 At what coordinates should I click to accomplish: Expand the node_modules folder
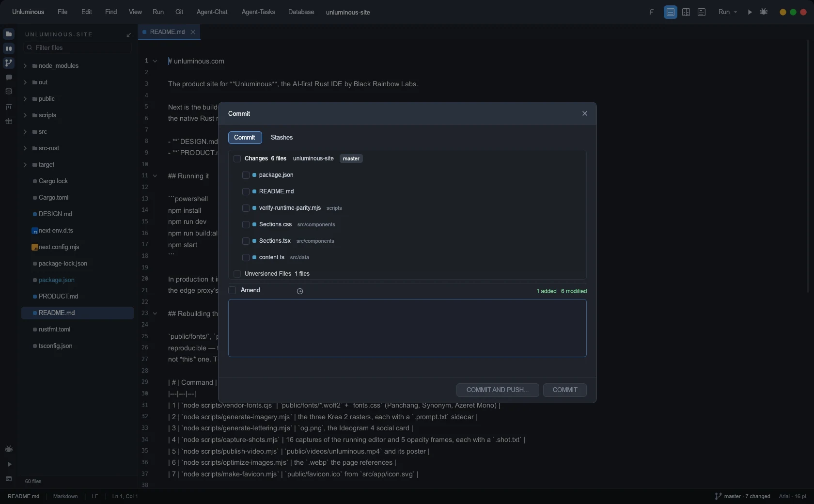[x=25, y=66]
